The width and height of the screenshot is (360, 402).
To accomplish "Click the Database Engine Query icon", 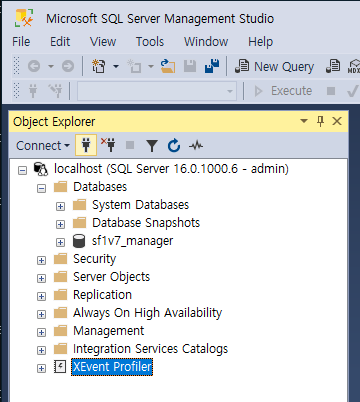I will click(333, 66).
